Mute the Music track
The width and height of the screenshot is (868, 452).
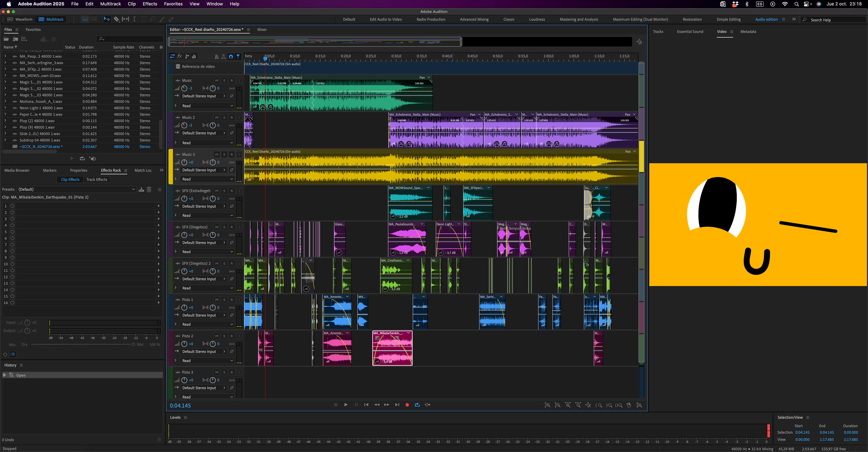(x=217, y=81)
